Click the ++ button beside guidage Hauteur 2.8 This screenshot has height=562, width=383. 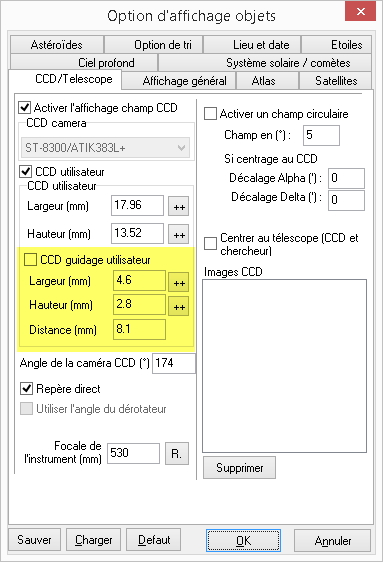pos(178,306)
